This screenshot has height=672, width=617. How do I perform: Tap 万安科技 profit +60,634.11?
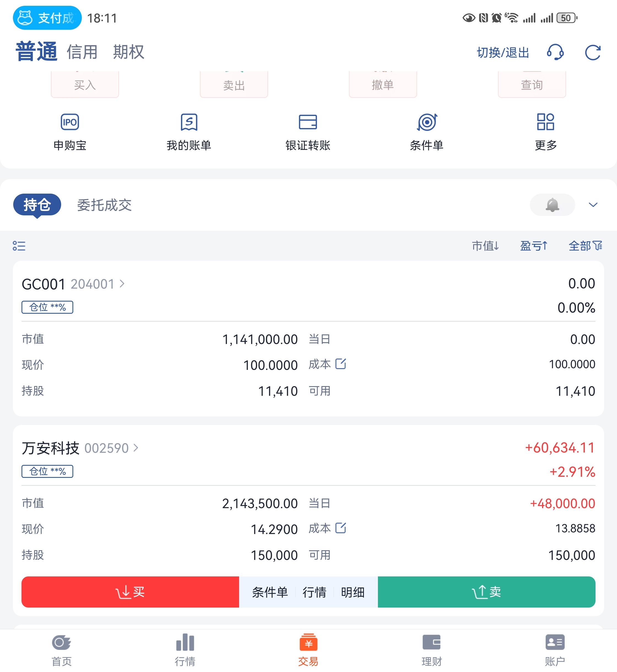tap(560, 448)
